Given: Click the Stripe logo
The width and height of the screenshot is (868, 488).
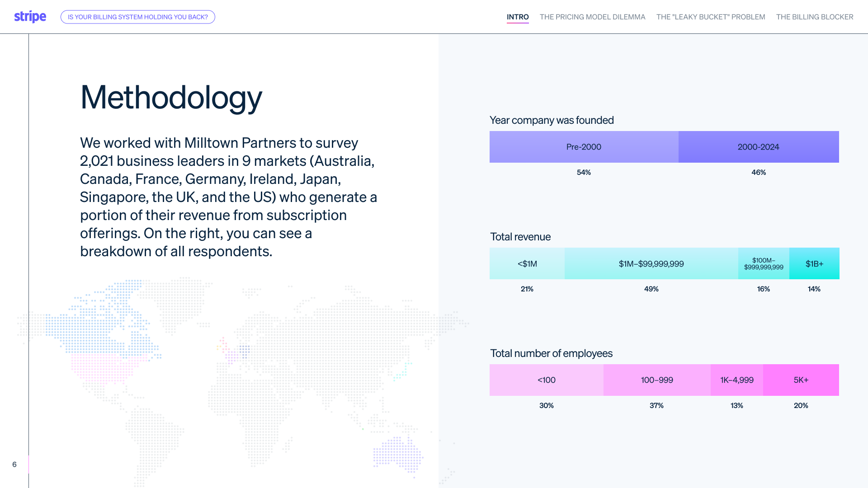Looking at the screenshot, I should click(30, 17).
